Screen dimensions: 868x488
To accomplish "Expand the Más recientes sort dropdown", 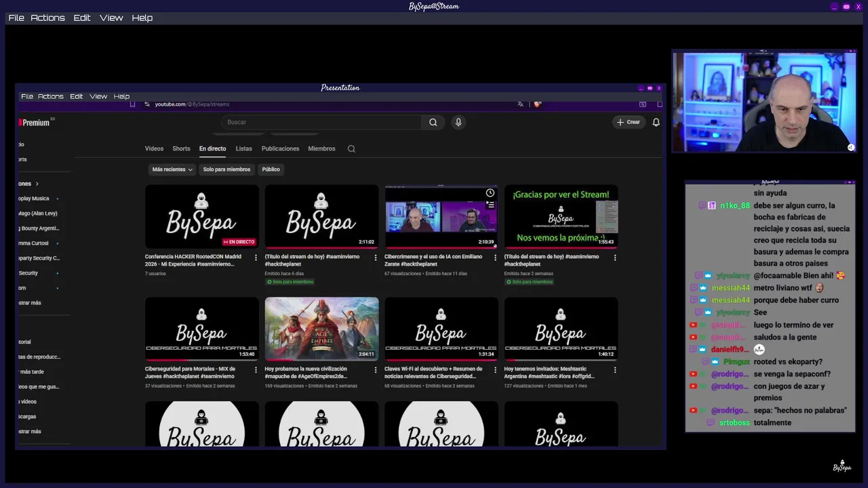I will coord(172,169).
